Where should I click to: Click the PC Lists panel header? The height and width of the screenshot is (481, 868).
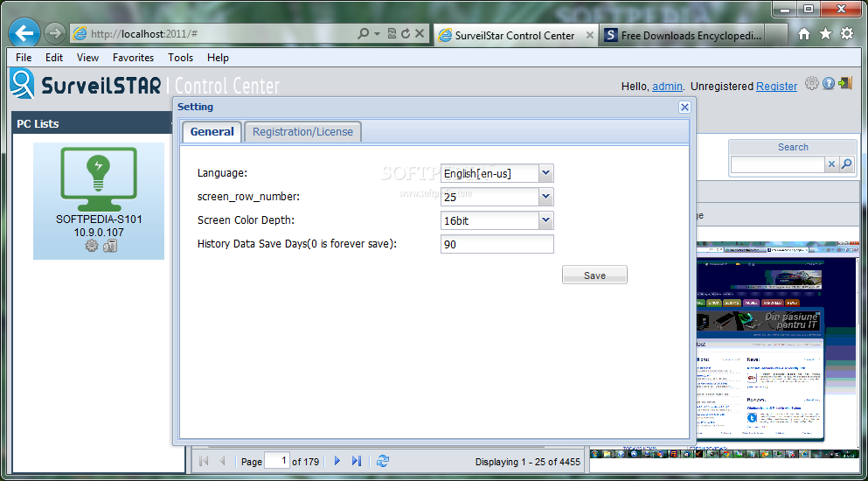tap(91, 123)
